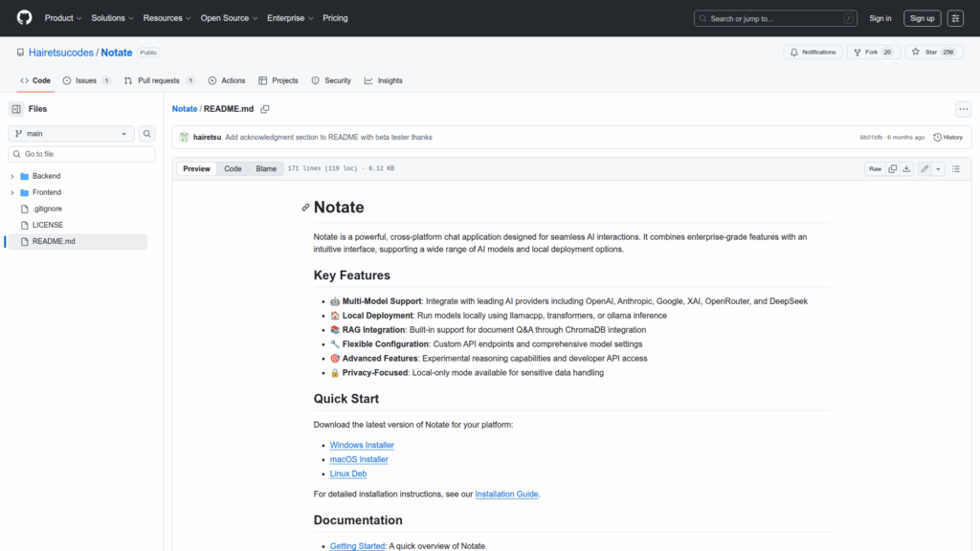
Task: Copy the README.md file path
Action: tap(265, 109)
